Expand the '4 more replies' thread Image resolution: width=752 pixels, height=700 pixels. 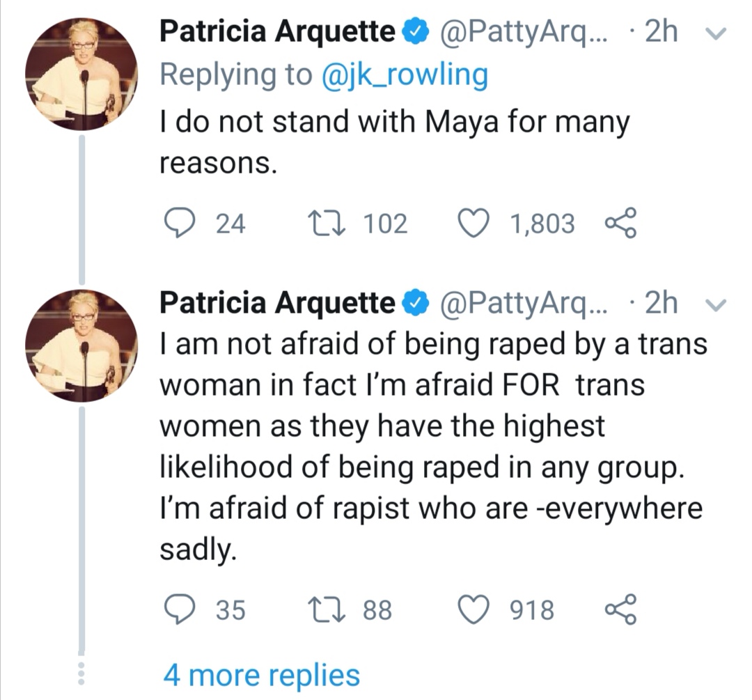click(262, 674)
